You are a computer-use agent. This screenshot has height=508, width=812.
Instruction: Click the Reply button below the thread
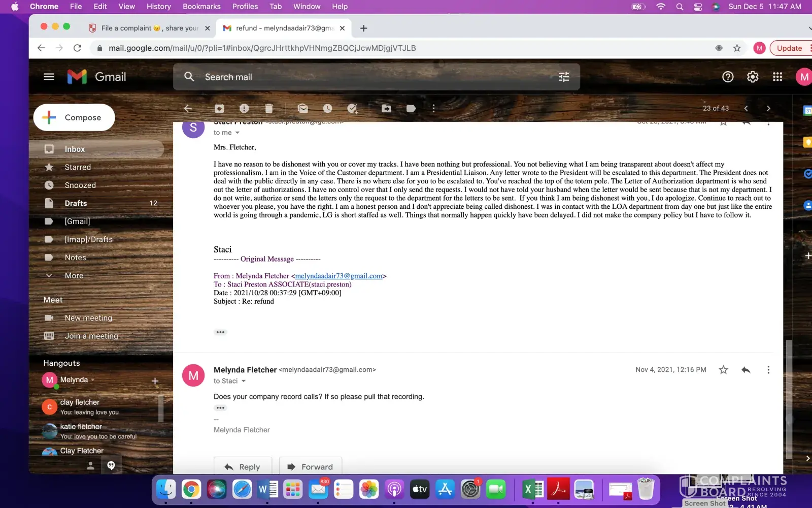(243, 466)
